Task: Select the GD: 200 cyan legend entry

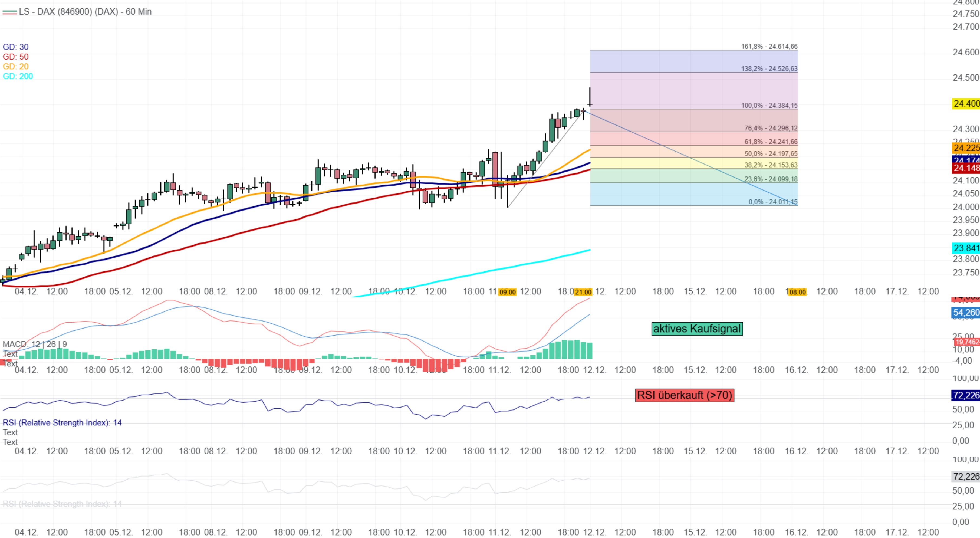Action: pyautogui.click(x=18, y=77)
